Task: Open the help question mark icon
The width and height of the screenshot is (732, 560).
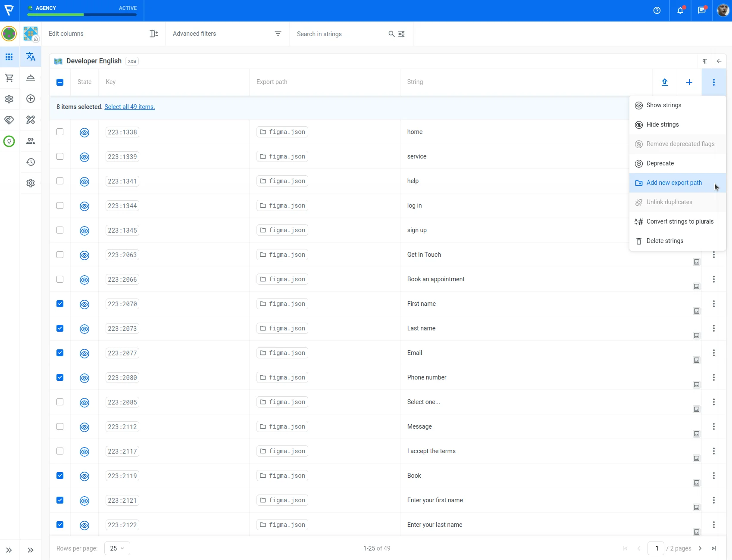Action: [x=657, y=10]
